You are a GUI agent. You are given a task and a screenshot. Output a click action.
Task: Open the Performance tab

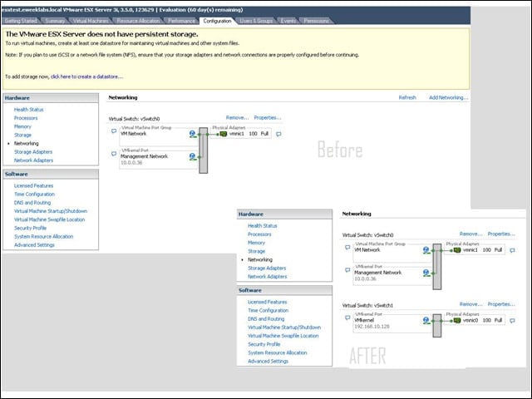click(181, 21)
